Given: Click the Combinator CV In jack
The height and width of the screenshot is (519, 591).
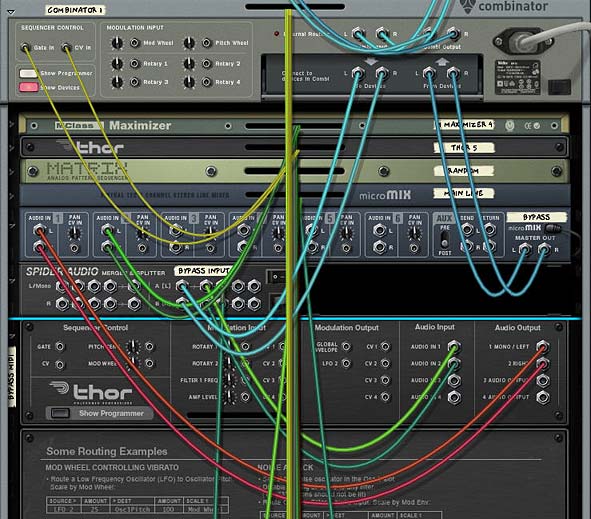Looking at the screenshot, I should (66, 47).
